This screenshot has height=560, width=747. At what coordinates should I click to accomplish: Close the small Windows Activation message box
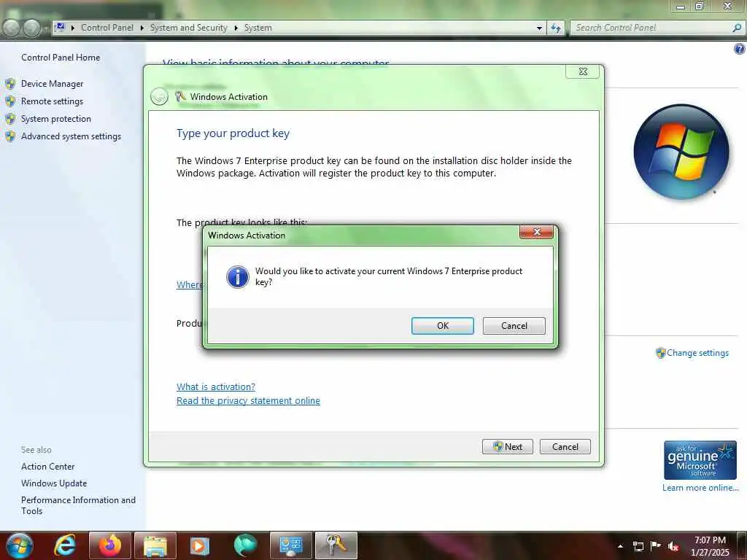536,232
